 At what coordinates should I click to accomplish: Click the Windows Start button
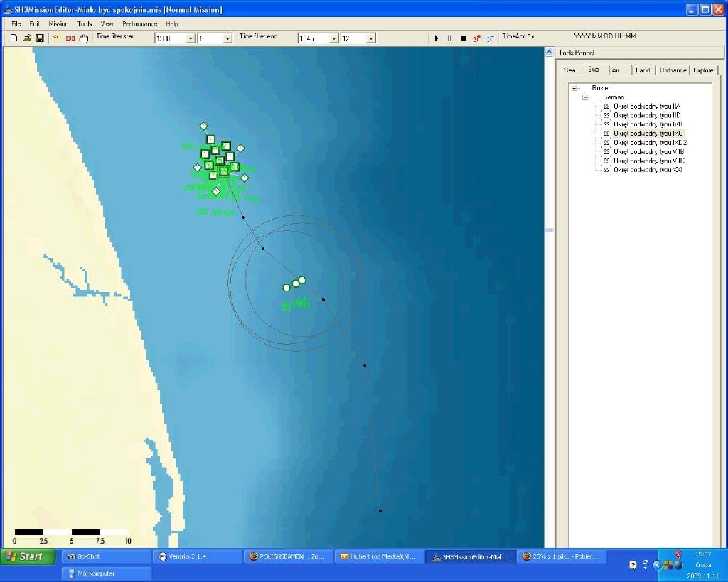click(x=28, y=556)
